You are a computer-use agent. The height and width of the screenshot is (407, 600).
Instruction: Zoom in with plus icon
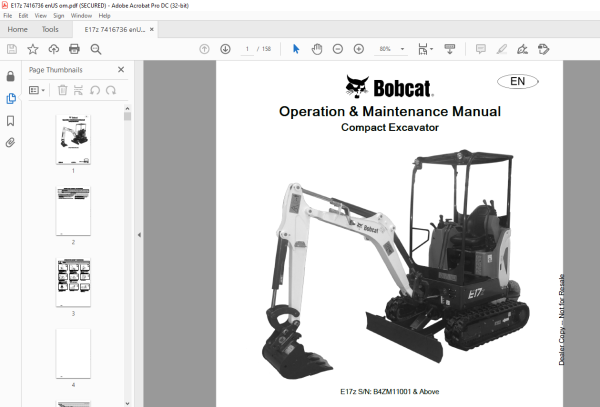[359, 49]
